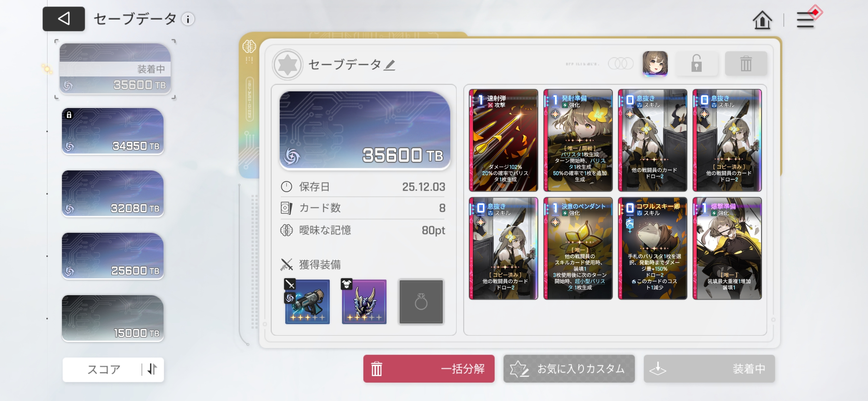Click the empty ring accessory slot
Image resolution: width=868 pixels, height=401 pixels.
click(x=421, y=302)
